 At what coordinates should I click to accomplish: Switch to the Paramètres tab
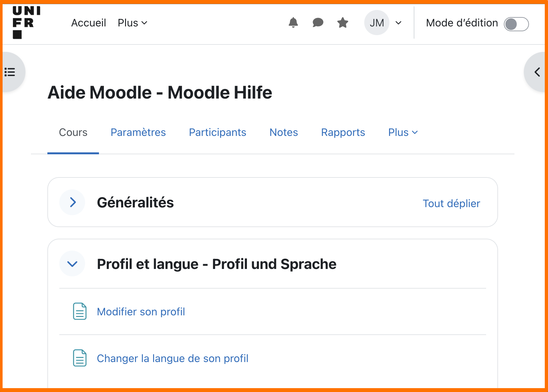138,132
